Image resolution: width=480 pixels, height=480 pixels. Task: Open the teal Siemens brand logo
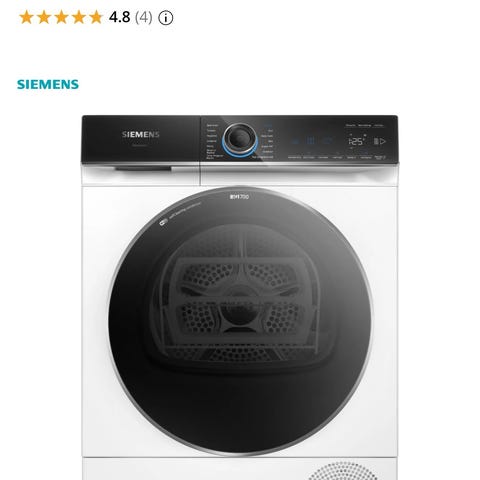[x=48, y=84]
